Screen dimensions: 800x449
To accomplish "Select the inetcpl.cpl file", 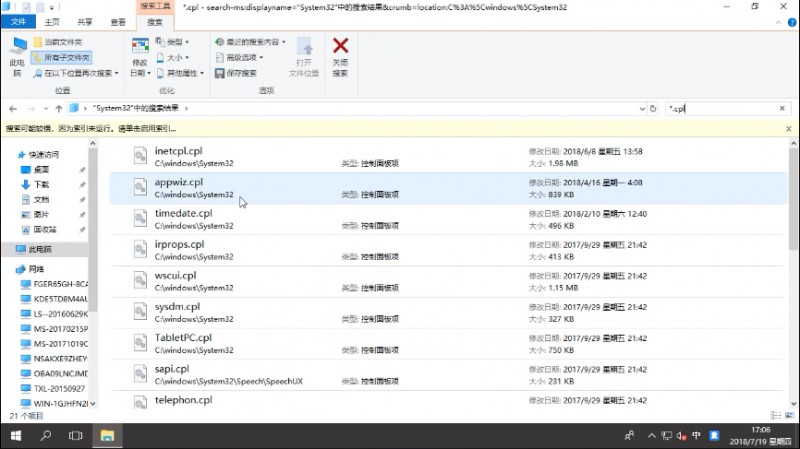I will click(x=446, y=157).
